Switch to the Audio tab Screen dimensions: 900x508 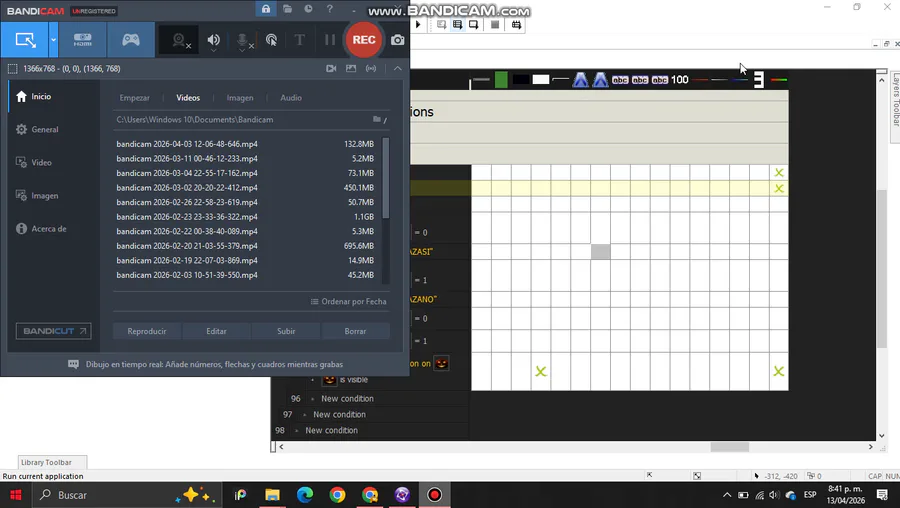click(290, 98)
